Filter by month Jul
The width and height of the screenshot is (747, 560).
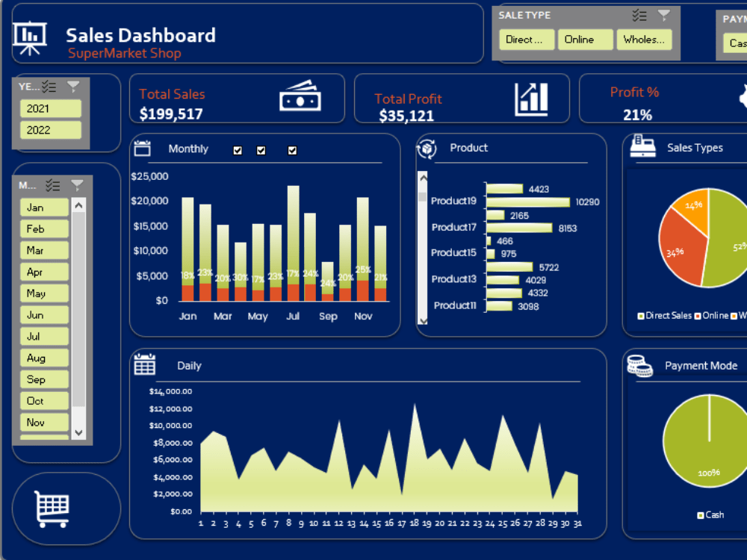pos(44,336)
